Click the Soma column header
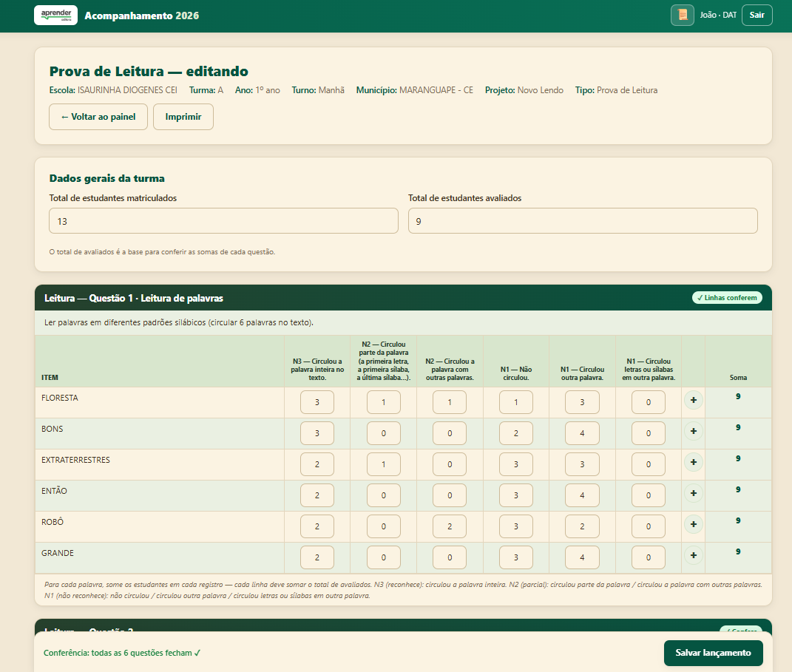The height and width of the screenshot is (672, 792). click(x=738, y=378)
